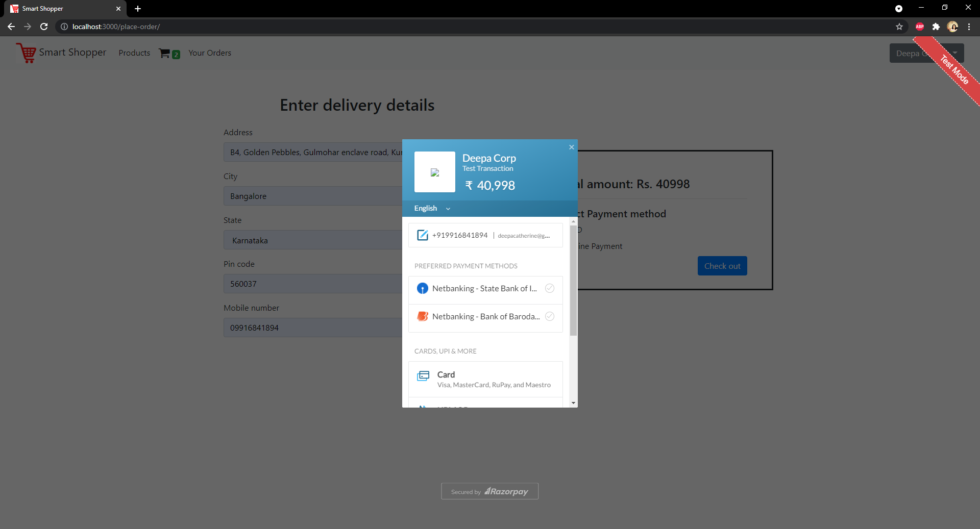The image size is (980, 529).
Task: Open the ABP adblock extension
Action: coord(920,27)
